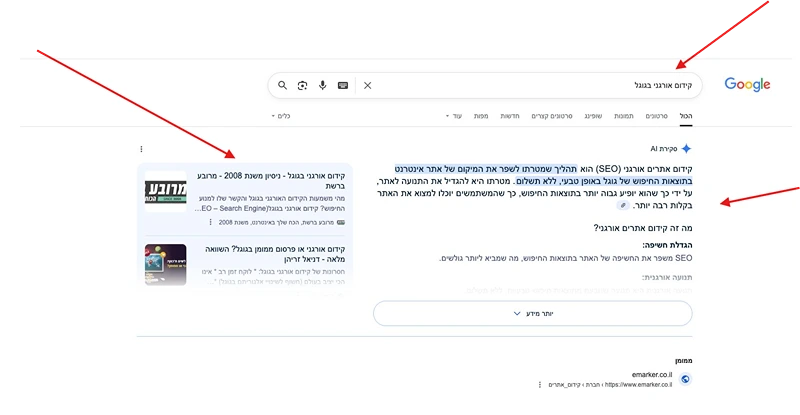This screenshot has width=800, height=415.
Task: Click heading מה זה קידום אתרים אורגני?
Action: coord(643,228)
